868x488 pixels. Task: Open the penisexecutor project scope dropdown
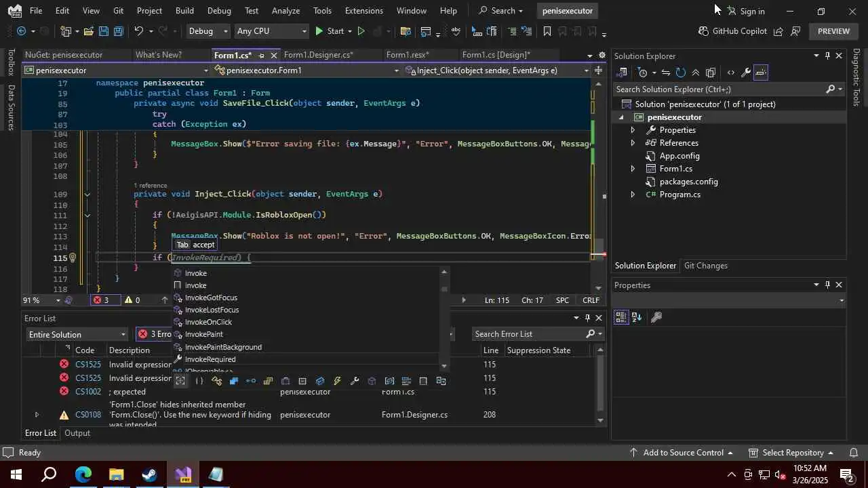117,70
